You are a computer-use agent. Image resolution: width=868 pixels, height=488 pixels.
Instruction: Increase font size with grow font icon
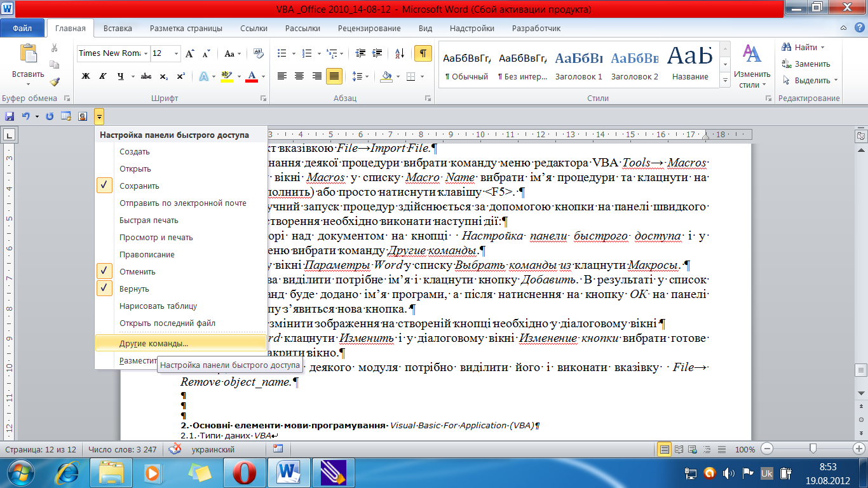point(190,54)
